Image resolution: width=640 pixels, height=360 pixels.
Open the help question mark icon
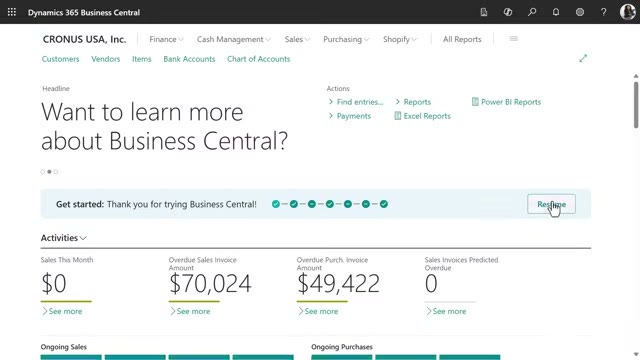[604, 12]
